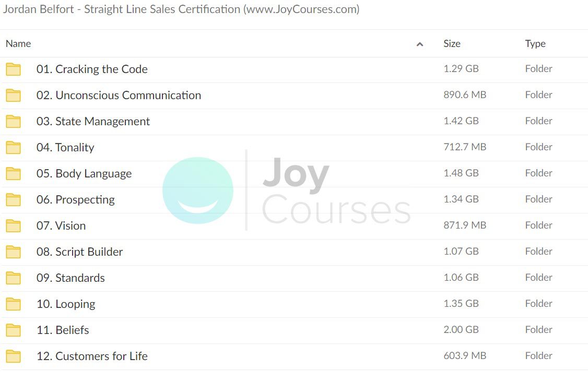Click the Folder type of Body Language

click(538, 173)
